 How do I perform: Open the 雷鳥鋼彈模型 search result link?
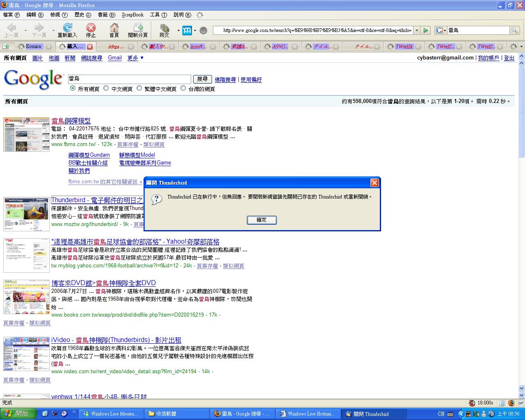pyautogui.click(x=71, y=121)
